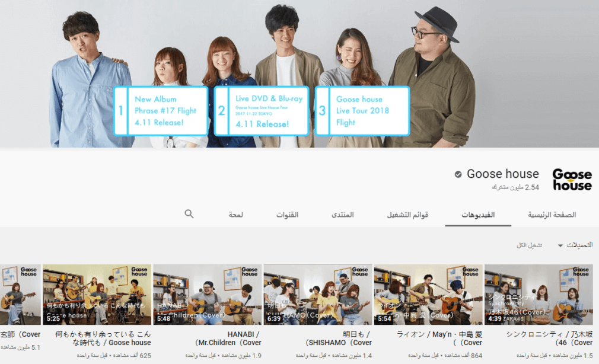The image size is (599, 364).
Task: Open the HANABI 5:48 video thumbnail
Action: [x=208, y=295]
